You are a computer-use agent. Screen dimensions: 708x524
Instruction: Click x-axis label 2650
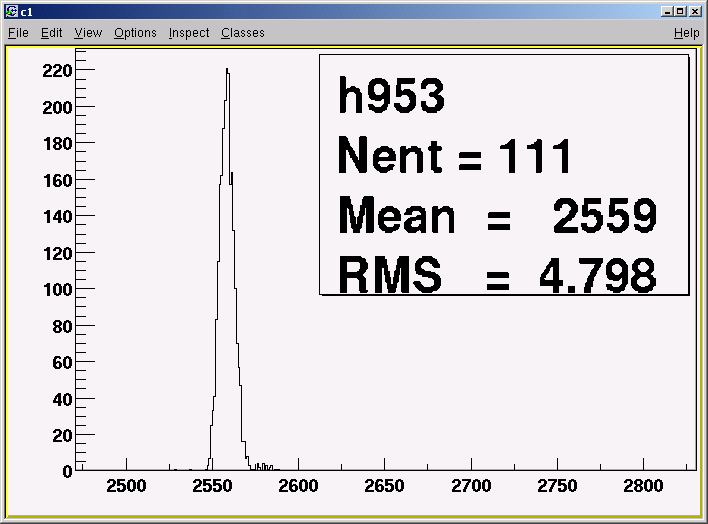pyautogui.click(x=384, y=486)
